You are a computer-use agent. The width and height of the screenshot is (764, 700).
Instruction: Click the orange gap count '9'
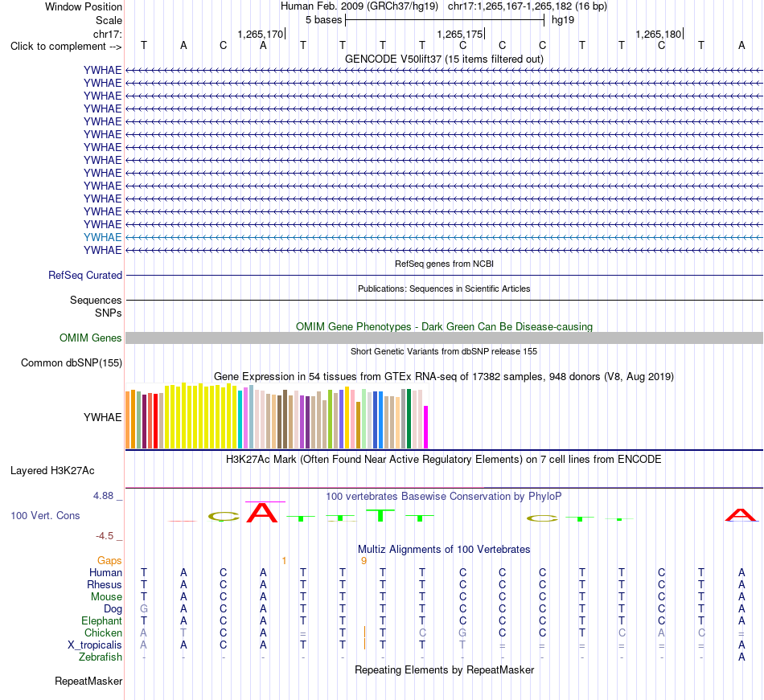pyautogui.click(x=364, y=561)
